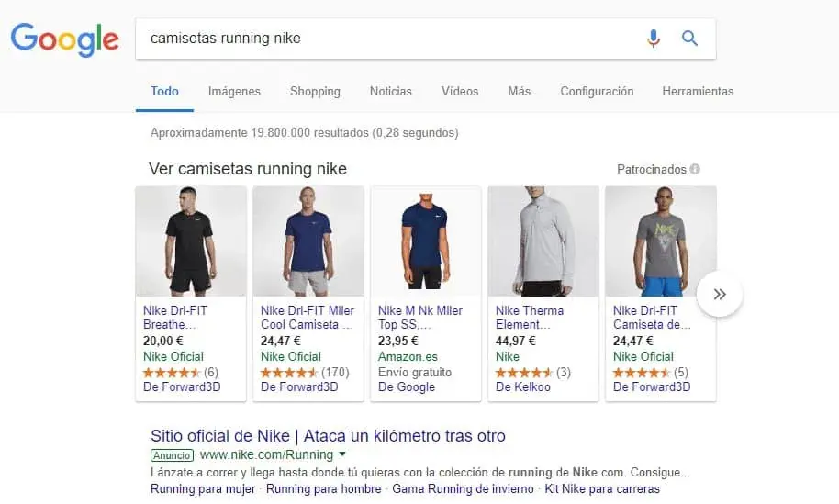Open Gama Running de invierno sitelink
Viewport: 839px width, 504px height.
pos(463,489)
